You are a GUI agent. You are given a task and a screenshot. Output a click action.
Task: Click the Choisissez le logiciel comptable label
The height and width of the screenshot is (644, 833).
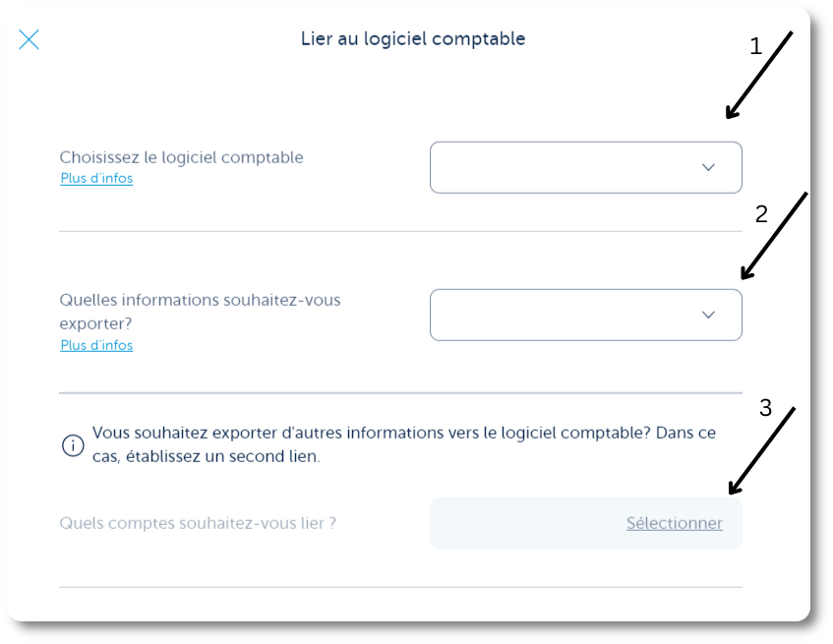(x=181, y=157)
